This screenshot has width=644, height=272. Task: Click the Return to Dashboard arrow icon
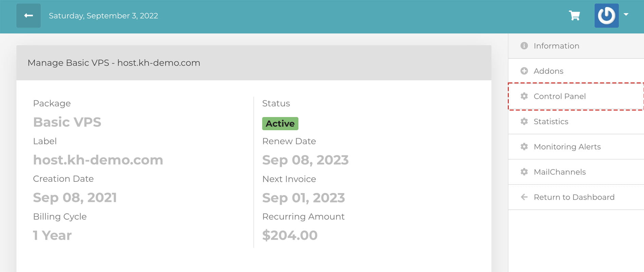pos(524,197)
